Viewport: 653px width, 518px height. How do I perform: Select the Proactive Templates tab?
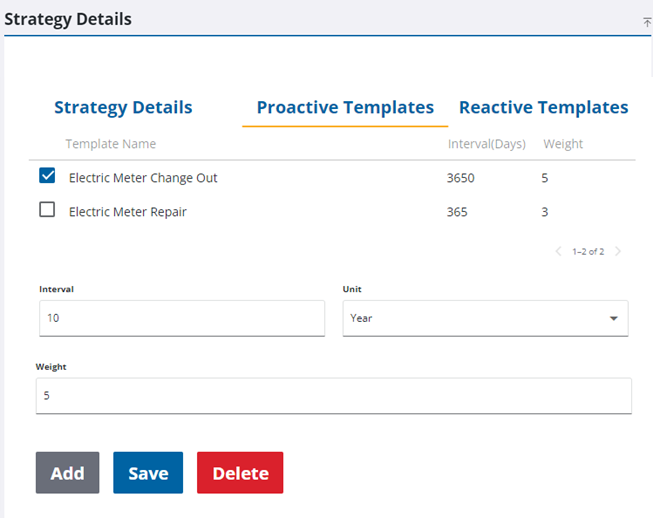coord(345,108)
